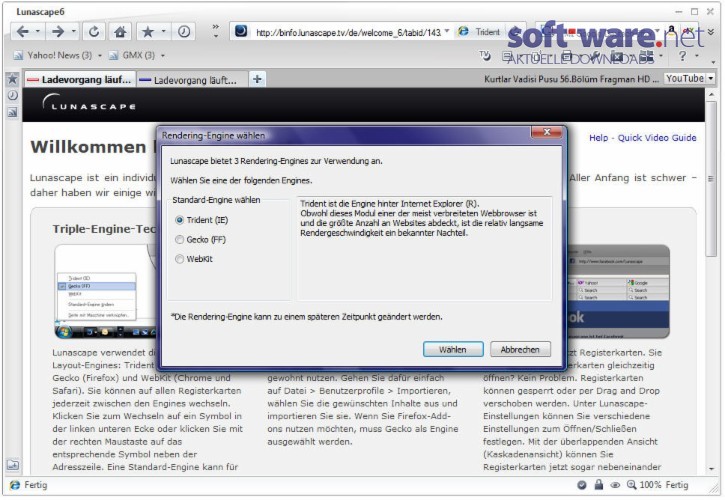This screenshot has width=725, height=500.
Task: Select the WebKit radio button
Action: [179, 259]
